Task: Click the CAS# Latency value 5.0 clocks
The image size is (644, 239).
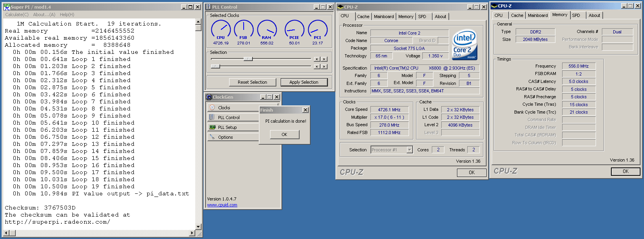Action: [579, 81]
